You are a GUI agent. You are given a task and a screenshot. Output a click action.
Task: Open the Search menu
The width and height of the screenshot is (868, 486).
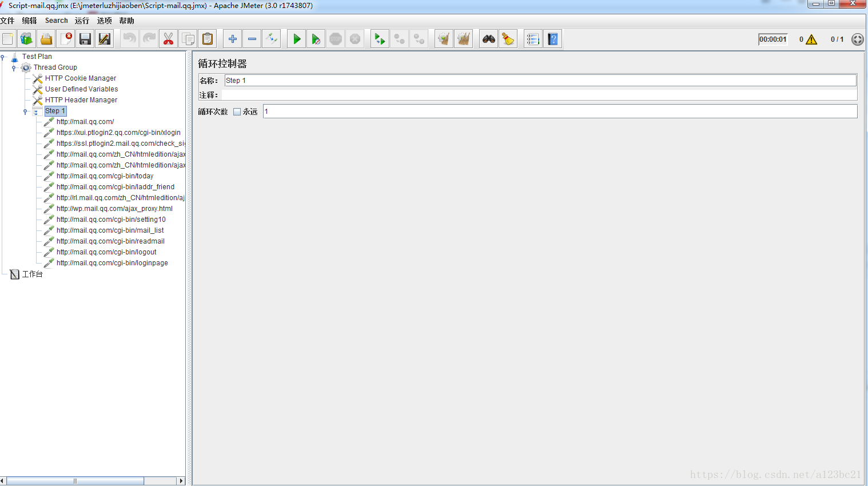(x=57, y=21)
